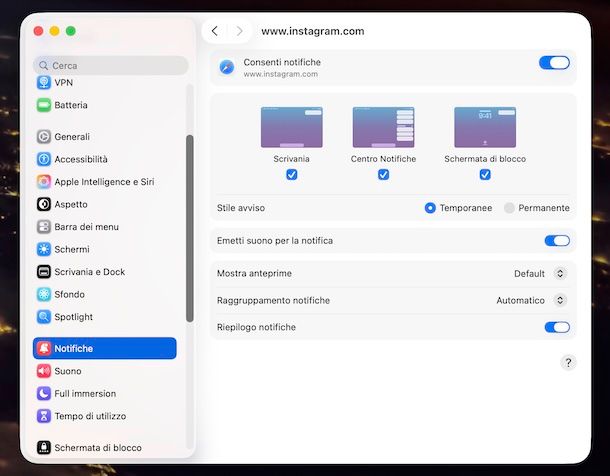This screenshot has height=476, width=610.
Task: Click the Raggruppamento notifiche label
Action: [x=273, y=300]
